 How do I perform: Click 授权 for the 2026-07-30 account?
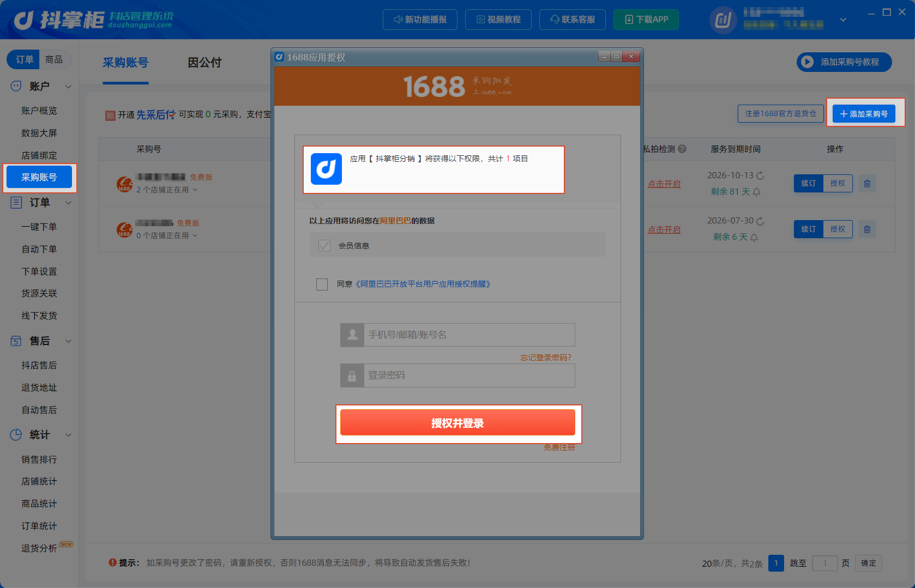click(x=838, y=229)
